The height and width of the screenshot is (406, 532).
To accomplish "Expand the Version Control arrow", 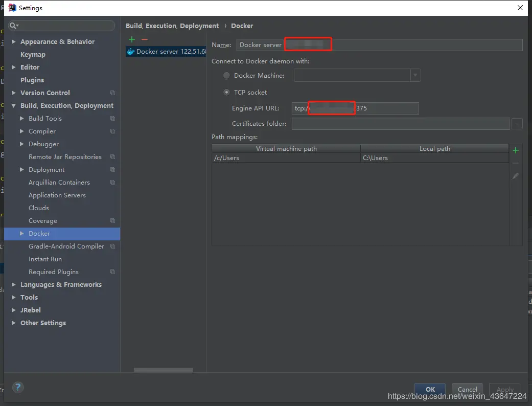I will point(14,93).
